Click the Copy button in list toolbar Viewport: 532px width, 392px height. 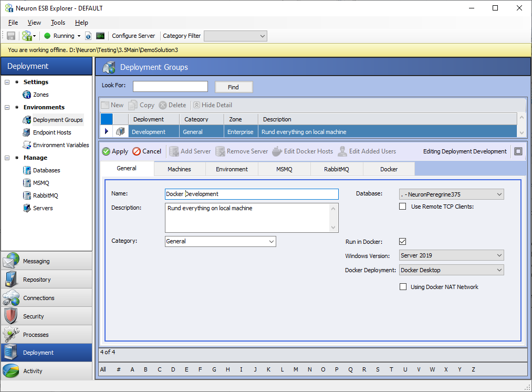(142, 105)
